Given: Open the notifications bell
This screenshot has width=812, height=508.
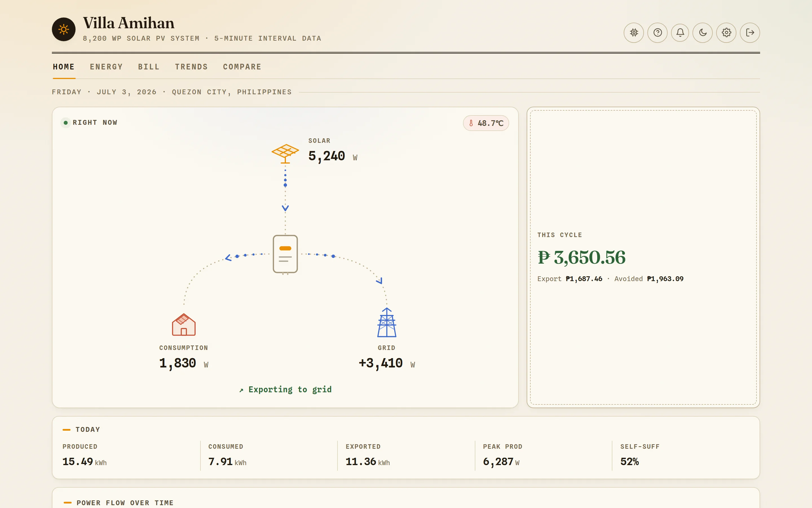Looking at the screenshot, I should point(680,32).
